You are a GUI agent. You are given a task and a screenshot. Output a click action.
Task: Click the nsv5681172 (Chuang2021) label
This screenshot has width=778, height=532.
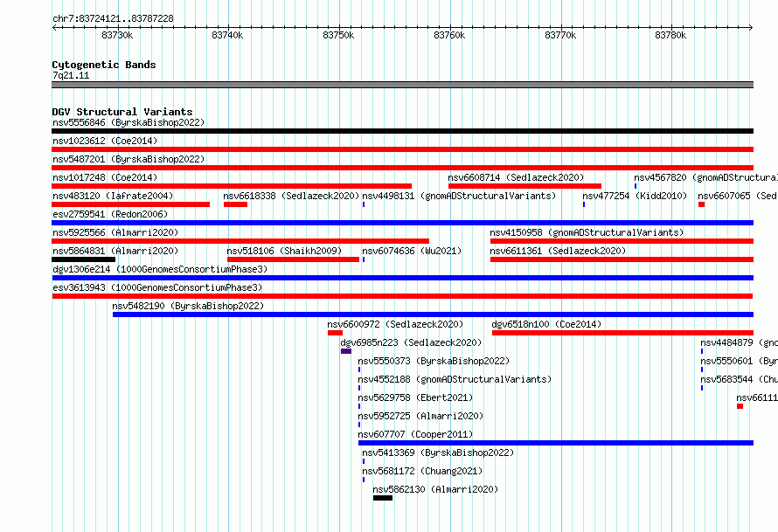pyautogui.click(x=422, y=471)
